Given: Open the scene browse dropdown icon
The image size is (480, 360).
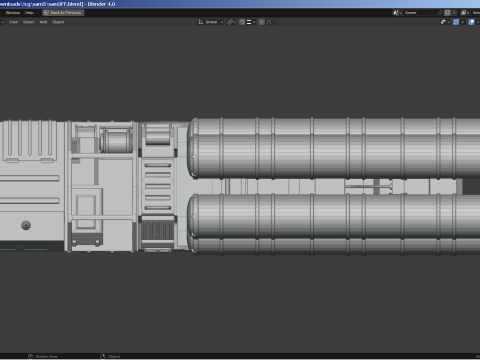Looking at the screenshot, I should coord(397,13).
